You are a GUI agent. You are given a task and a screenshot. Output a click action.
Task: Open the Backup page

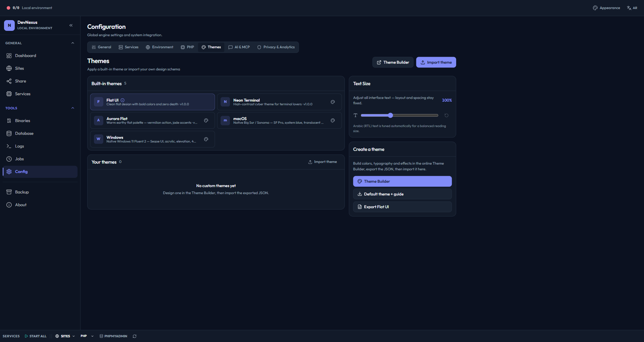point(40,192)
